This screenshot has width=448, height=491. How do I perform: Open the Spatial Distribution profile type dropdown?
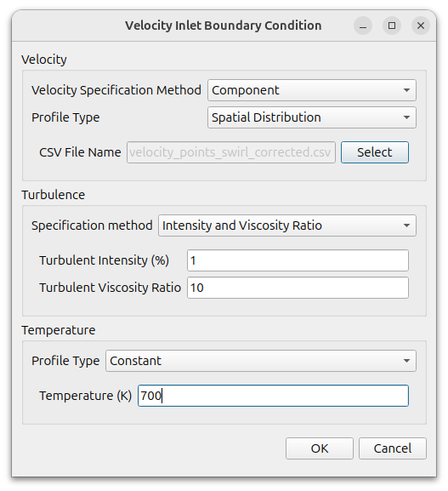(312, 117)
